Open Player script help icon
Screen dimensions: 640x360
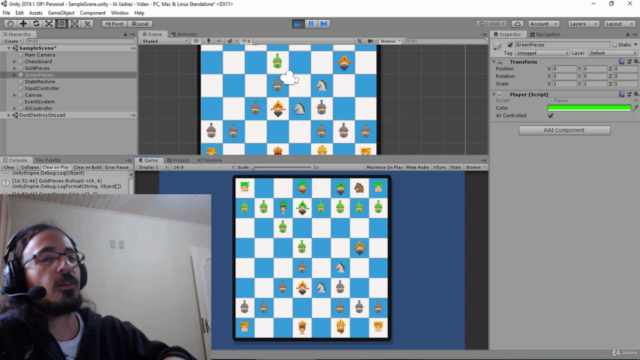pos(622,94)
